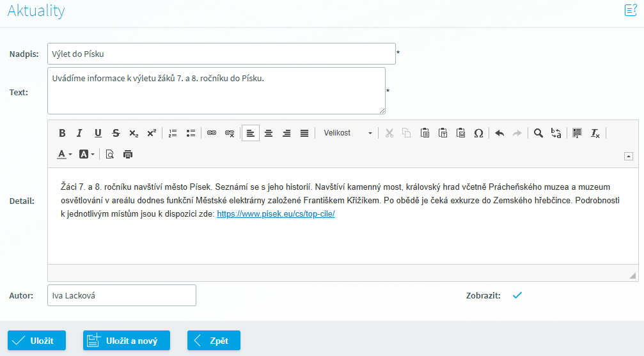644x356 pixels.
Task: Toggle bold formatting in the editor
Action: coord(62,133)
